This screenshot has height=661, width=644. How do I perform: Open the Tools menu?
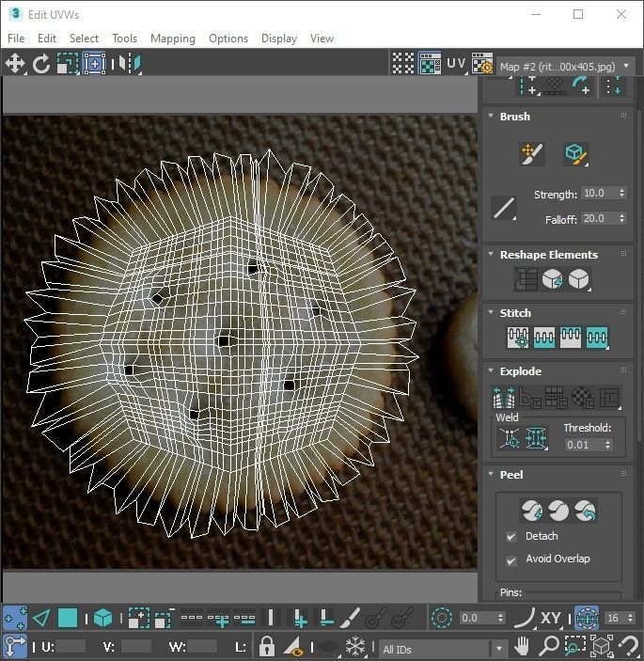[124, 39]
